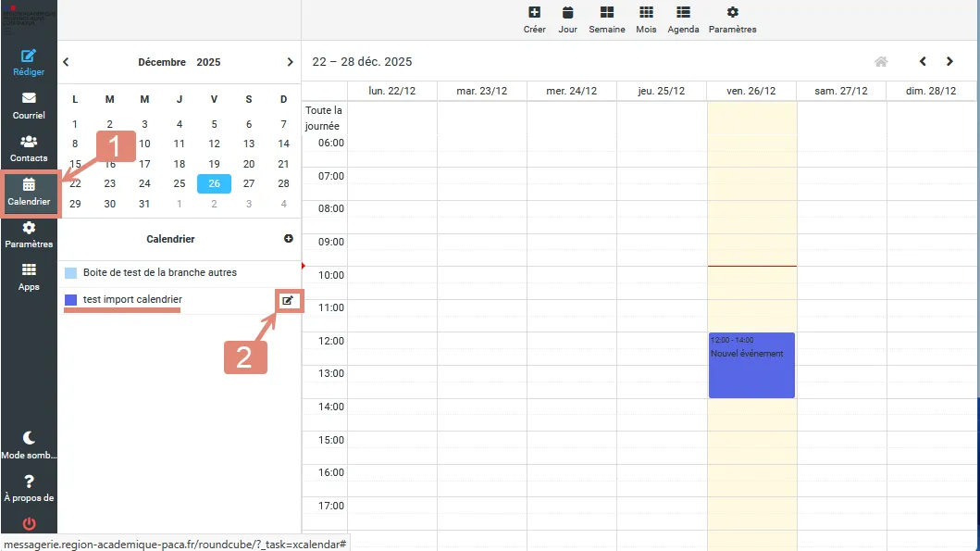The image size is (980, 551).
Task: Click 2025 year label in mini calendar
Action: tap(208, 62)
